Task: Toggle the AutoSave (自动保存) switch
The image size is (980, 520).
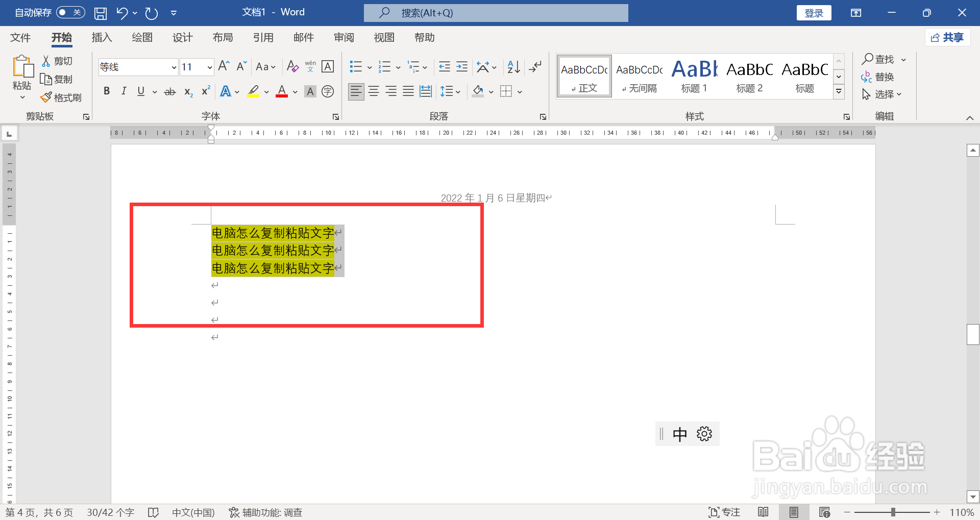Action: [x=70, y=12]
